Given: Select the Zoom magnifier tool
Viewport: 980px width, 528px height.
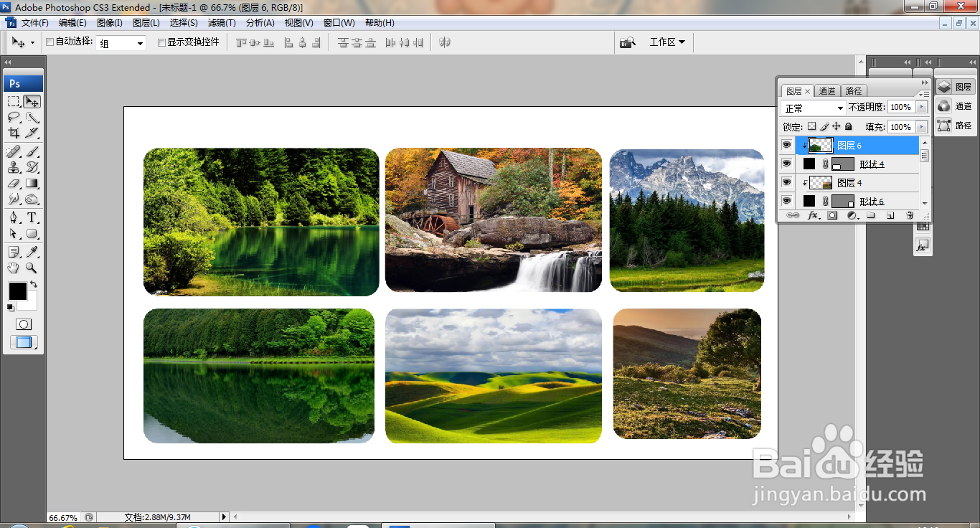Looking at the screenshot, I should pyautogui.click(x=32, y=268).
